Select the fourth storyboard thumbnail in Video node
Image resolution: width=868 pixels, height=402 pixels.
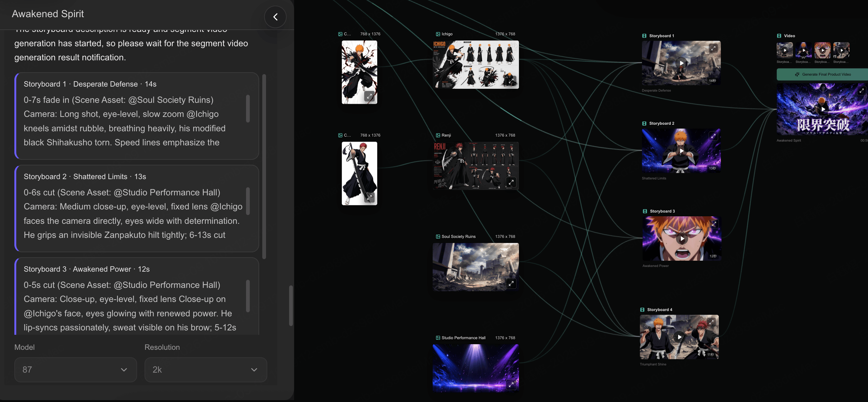click(x=841, y=50)
